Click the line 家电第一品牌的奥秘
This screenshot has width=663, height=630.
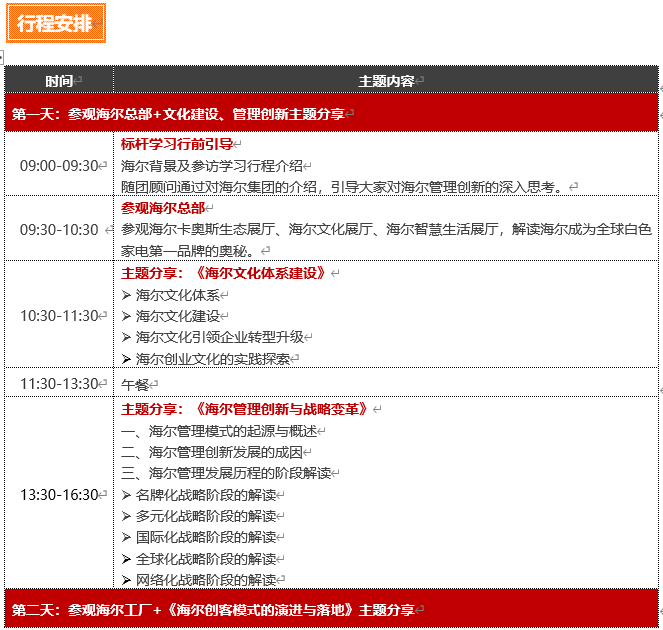[187, 251]
